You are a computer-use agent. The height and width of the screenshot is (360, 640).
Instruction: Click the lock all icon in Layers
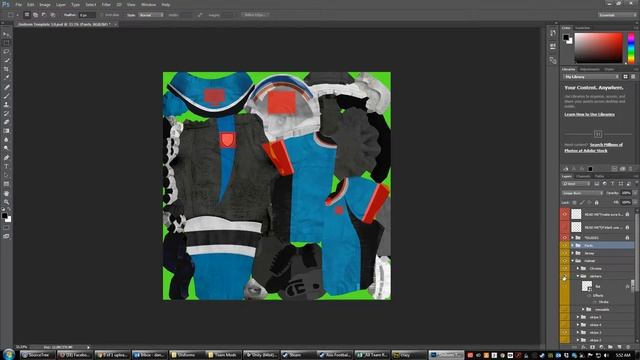[596, 202]
